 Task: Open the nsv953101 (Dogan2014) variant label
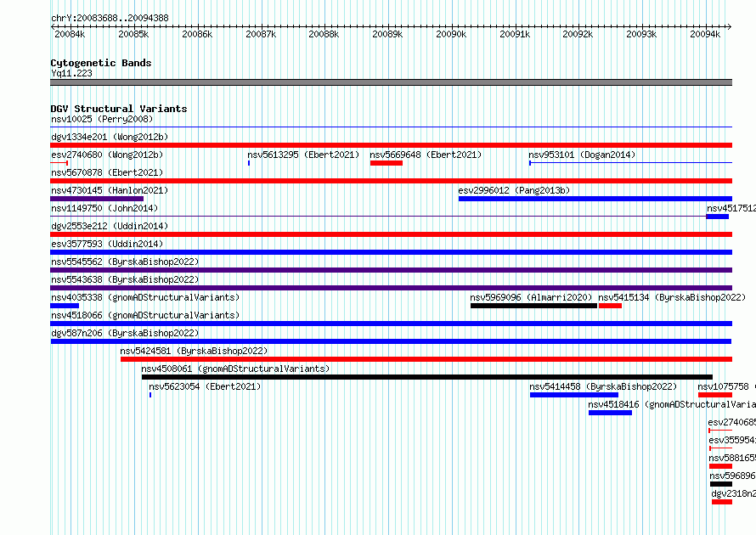pyautogui.click(x=582, y=155)
